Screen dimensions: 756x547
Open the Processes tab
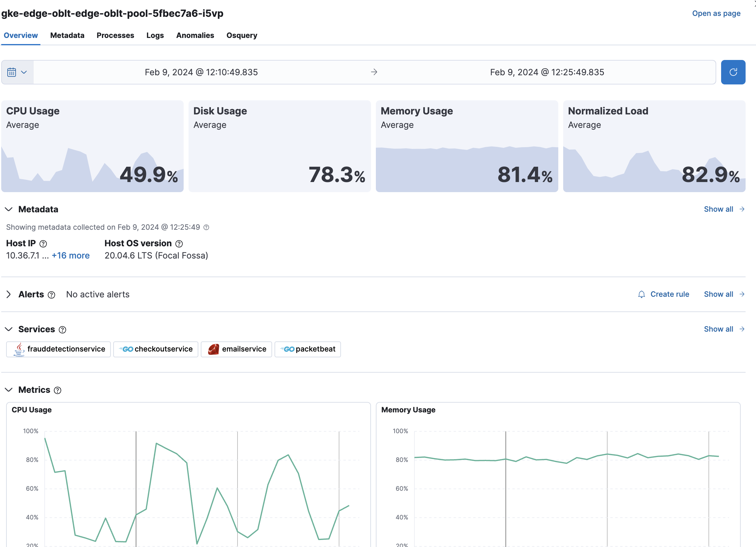(x=115, y=35)
